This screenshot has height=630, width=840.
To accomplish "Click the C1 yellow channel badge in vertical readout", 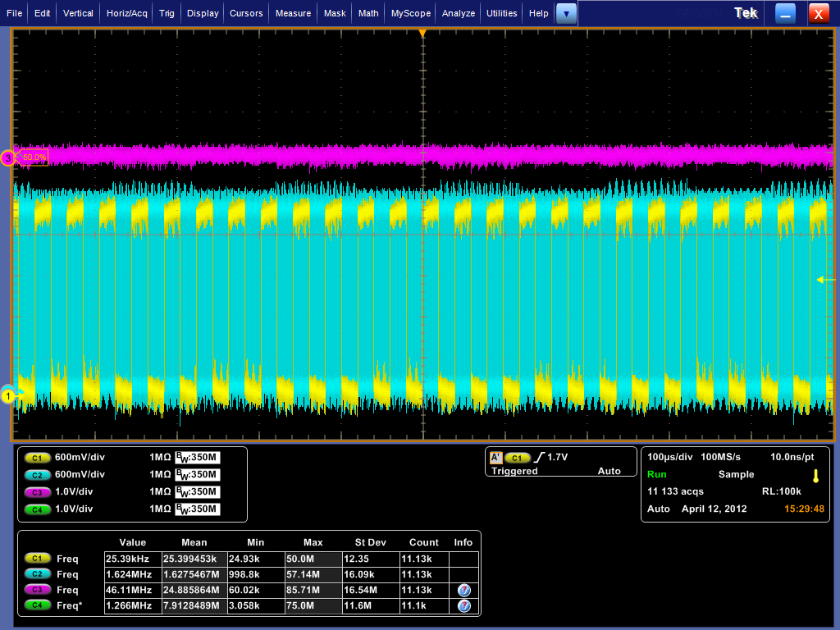I will point(38,458).
